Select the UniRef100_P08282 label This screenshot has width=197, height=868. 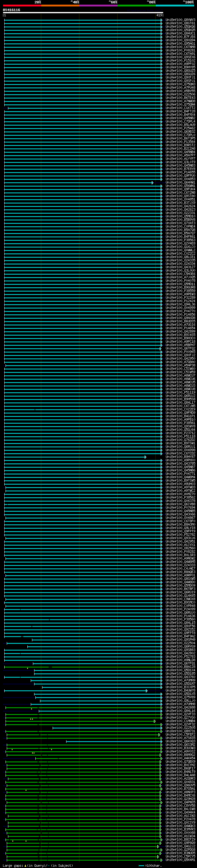click(x=180, y=552)
